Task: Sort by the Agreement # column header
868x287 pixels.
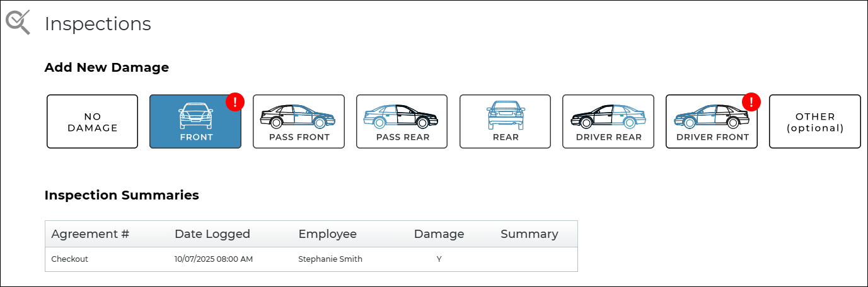Action: [90, 234]
